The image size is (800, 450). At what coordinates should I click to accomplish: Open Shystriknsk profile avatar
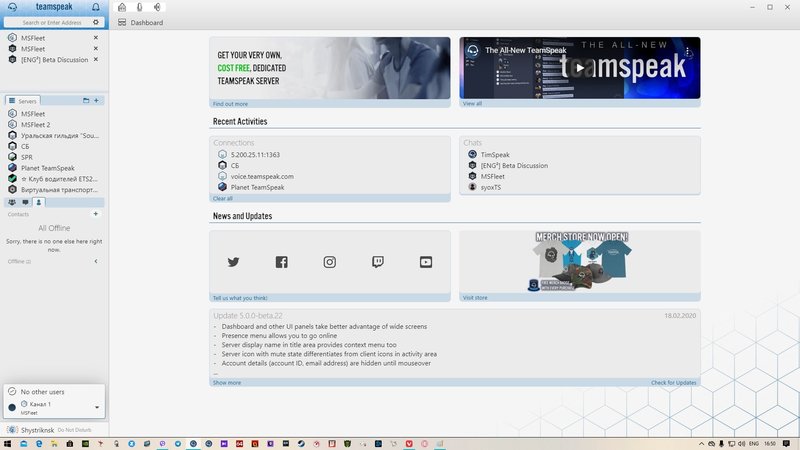12,430
